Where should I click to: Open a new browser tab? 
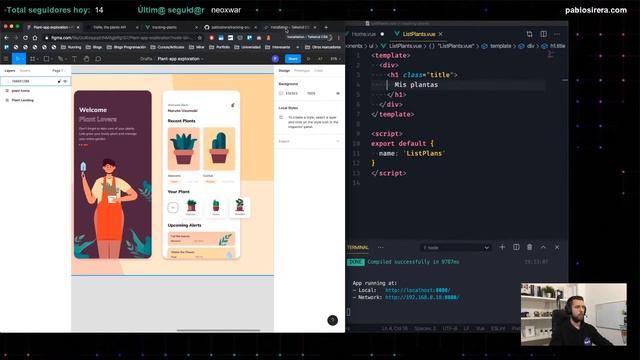pyautogui.click(x=326, y=27)
